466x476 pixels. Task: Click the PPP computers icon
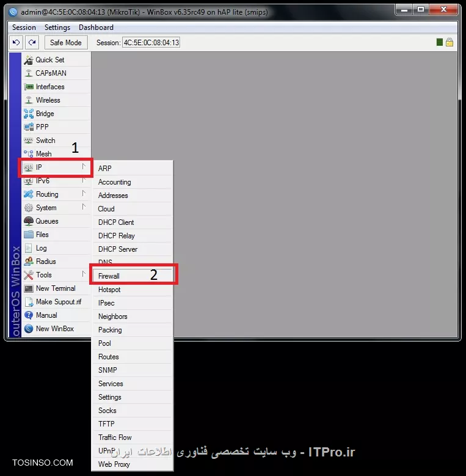[29, 127]
